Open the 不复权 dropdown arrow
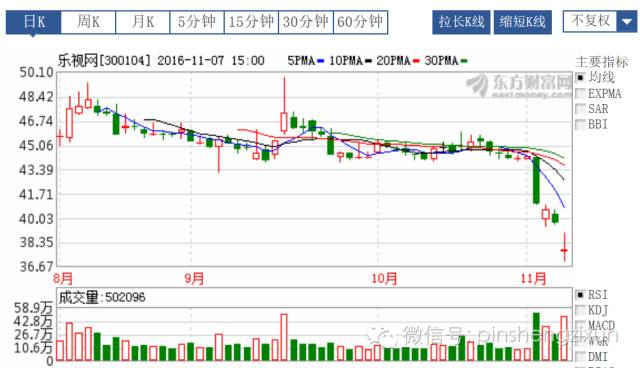 point(627,21)
